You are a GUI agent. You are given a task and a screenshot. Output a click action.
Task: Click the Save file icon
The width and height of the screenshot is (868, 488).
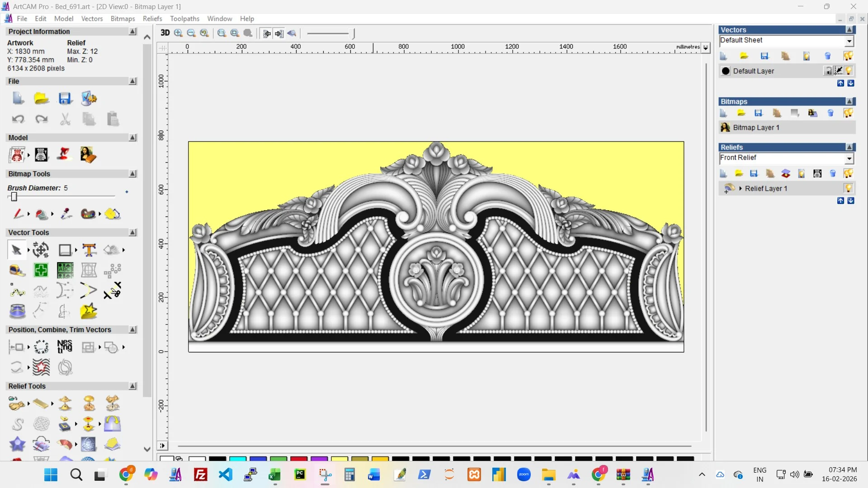(65, 99)
